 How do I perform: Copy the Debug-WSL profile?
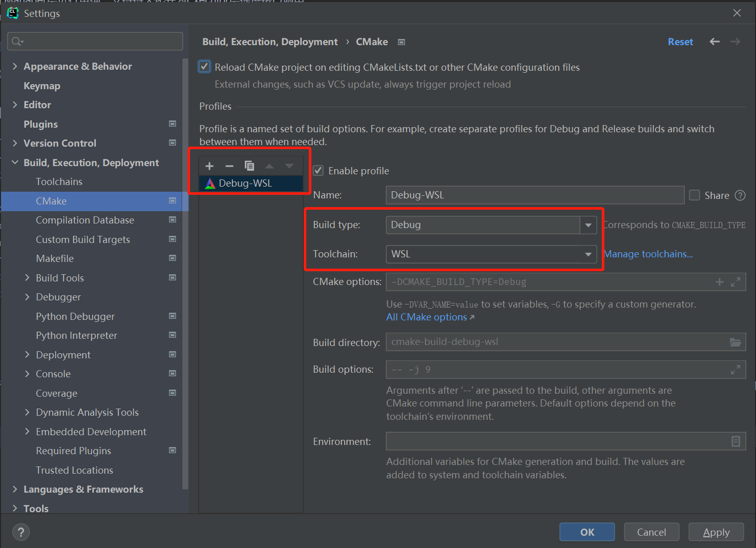pyautogui.click(x=249, y=166)
